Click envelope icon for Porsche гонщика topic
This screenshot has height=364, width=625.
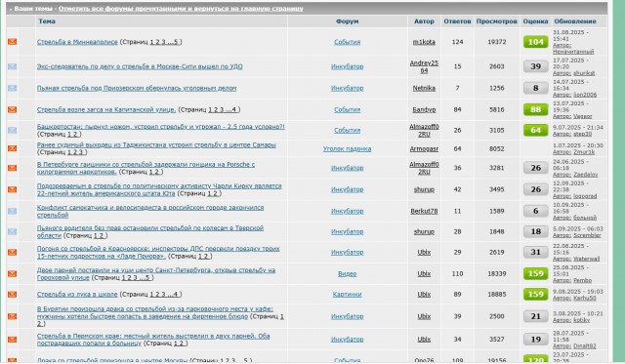(x=13, y=168)
